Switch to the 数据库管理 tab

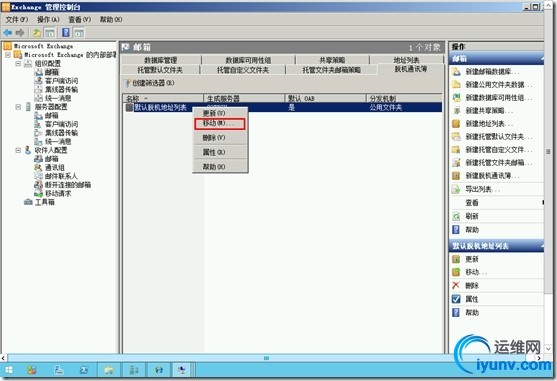pos(161,60)
